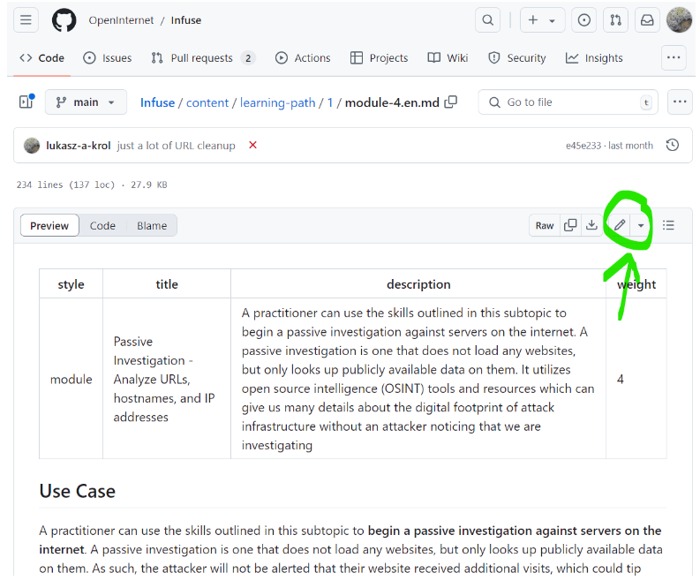The image size is (700, 588).
Task: Switch to the Code view button
Action: (x=102, y=225)
